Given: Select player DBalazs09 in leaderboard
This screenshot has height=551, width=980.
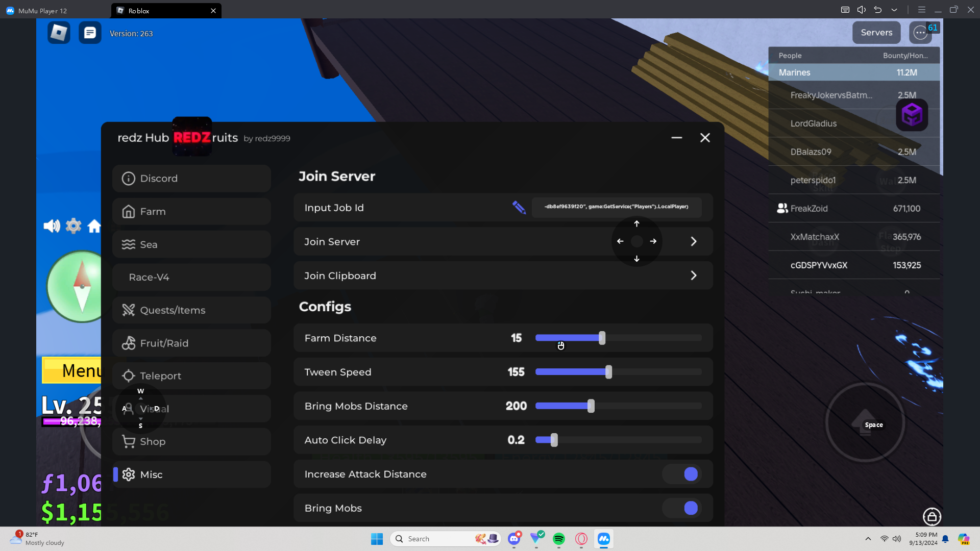Looking at the screenshot, I should click(x=854, y=152).
